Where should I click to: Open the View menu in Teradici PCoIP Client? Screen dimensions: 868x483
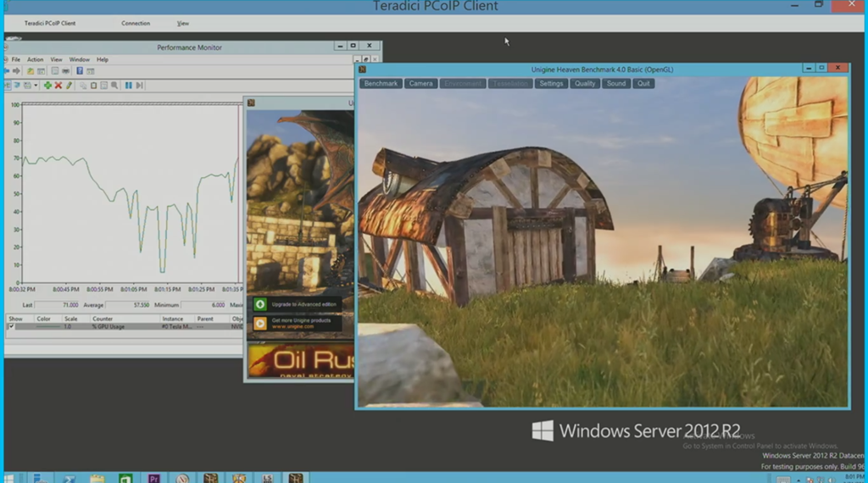pyautogui.click(x=183, y=23)
